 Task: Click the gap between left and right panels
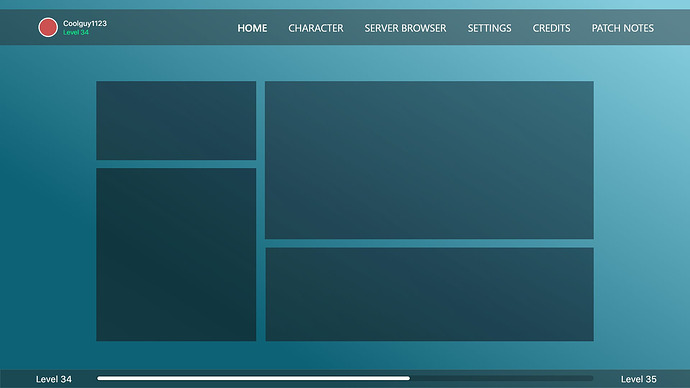coord(261,211)
